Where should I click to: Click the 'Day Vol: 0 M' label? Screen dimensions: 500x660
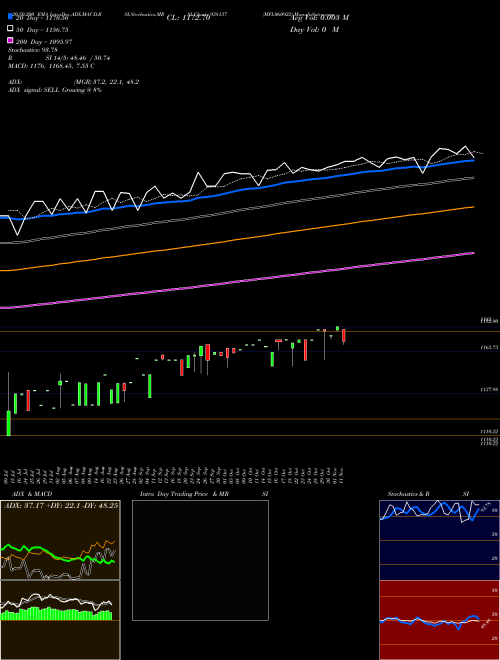(314, 29)
